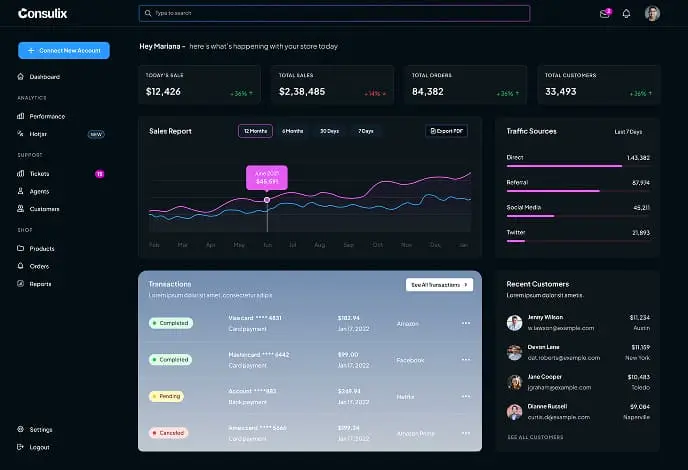Click the Logout icon
This screenshot has width=688, height=470.
(20, 447)
